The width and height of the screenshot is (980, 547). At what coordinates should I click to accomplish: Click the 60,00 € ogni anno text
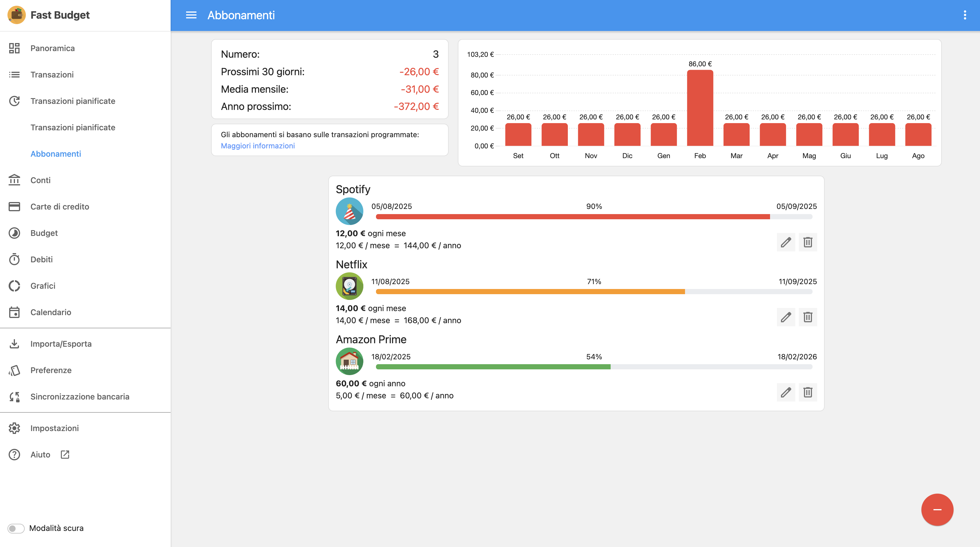click(x=371, y=383)
